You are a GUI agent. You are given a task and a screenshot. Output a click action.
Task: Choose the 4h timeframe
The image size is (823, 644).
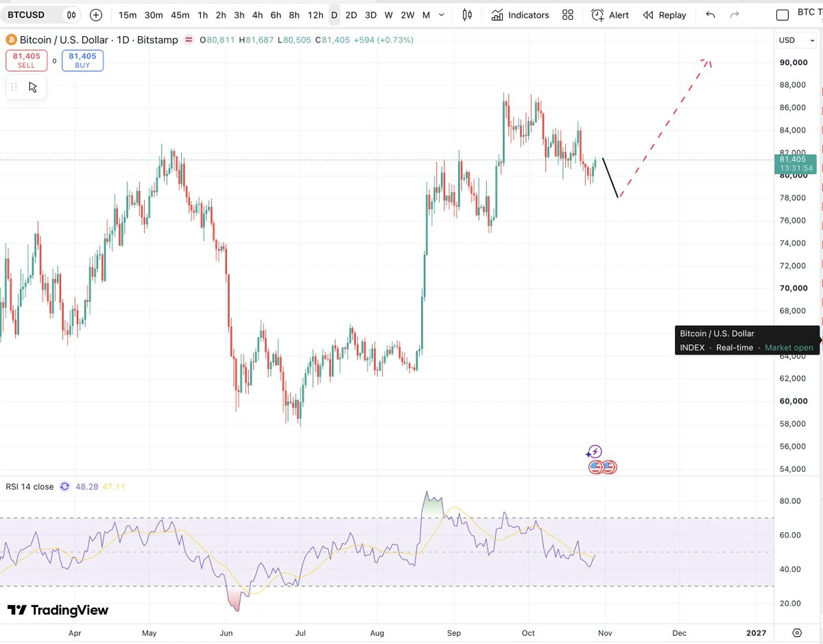pos(257,15)
